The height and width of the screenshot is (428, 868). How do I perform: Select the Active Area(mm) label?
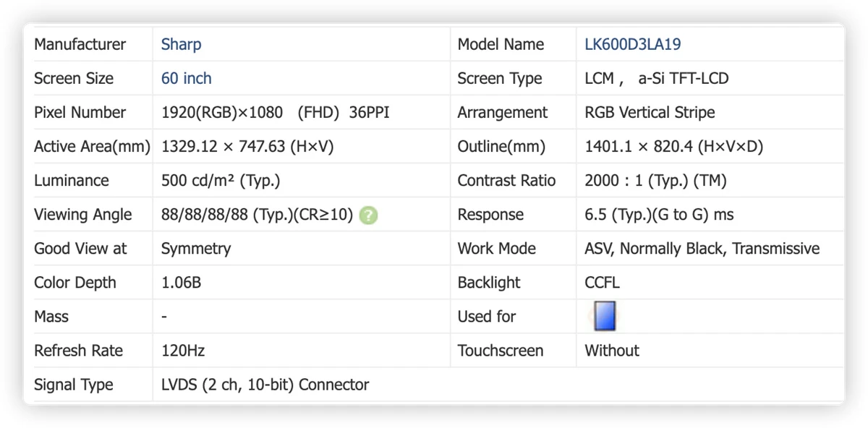(92, 147)
